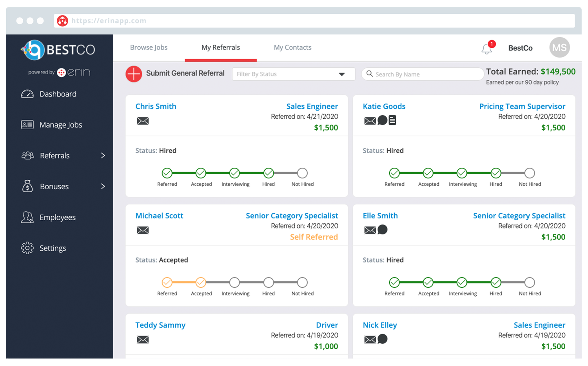Click the red plus Submit General Referral icon
This screenshot has height=366, width=588.
(134, 74)
